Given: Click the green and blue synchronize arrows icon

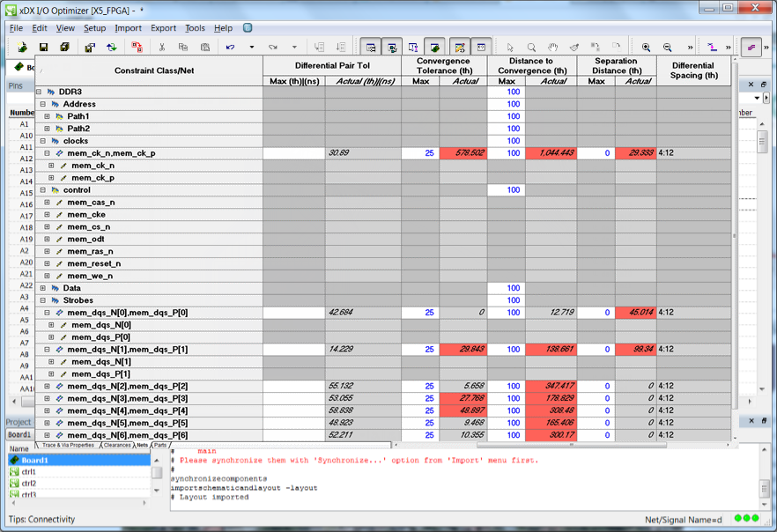Looking at the screenshot, I should point(112,47).
